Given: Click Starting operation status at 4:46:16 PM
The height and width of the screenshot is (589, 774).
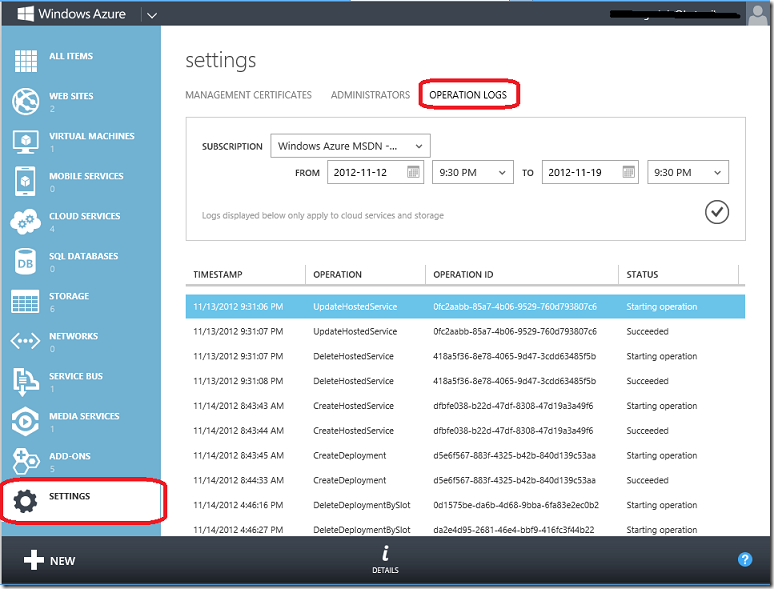Looking at the screenshot, I should point(661,505).
